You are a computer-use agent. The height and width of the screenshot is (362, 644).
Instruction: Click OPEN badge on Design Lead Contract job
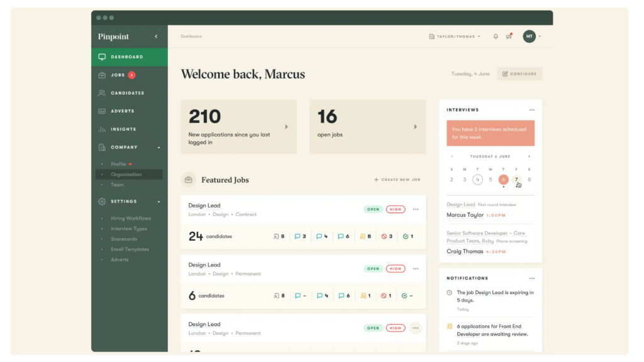click(x=373, y=209)
